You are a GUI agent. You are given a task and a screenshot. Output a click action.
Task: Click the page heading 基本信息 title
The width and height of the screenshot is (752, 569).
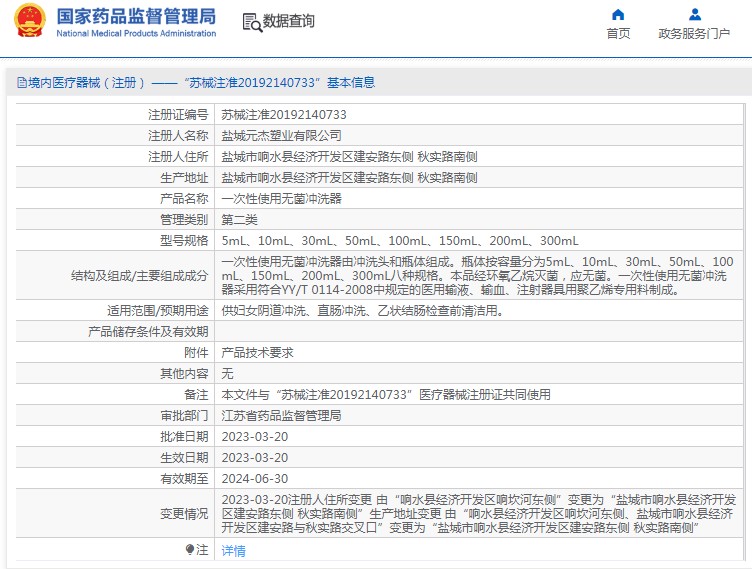coord(351,83)
